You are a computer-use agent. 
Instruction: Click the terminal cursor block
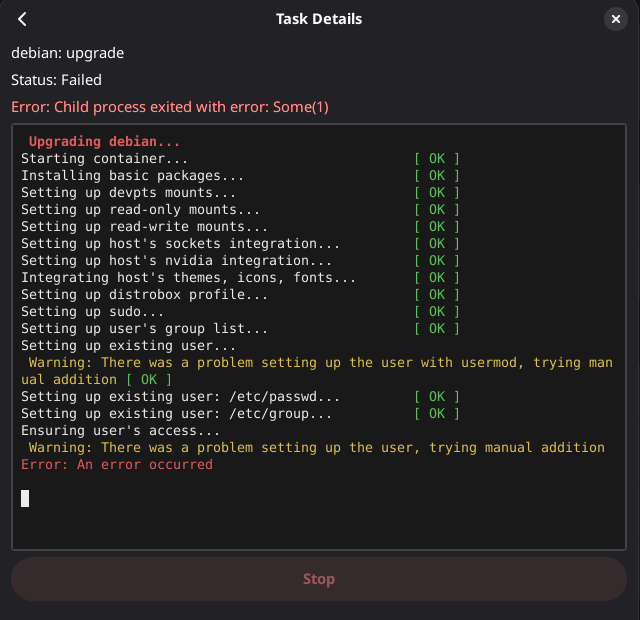click(x=25, y=498)
